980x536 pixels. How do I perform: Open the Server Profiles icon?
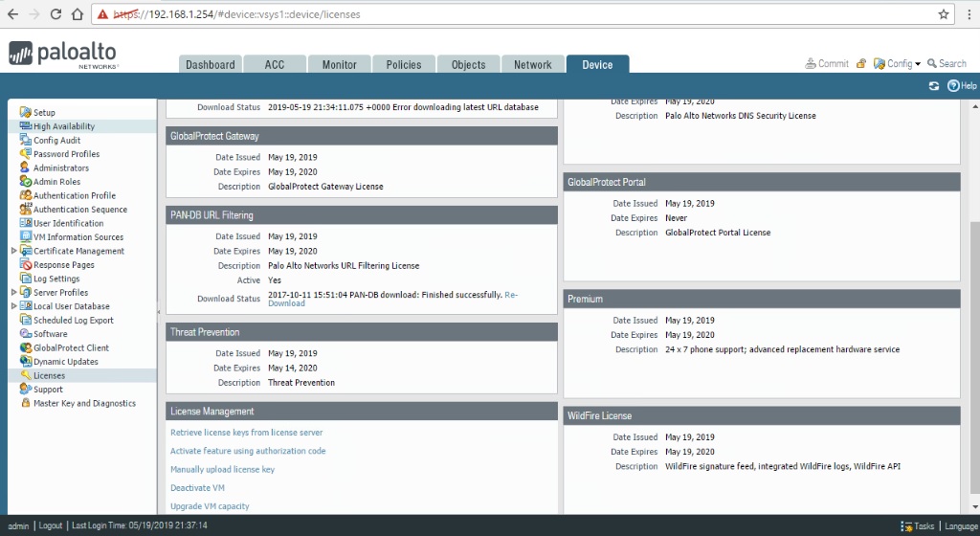coord(25,292)
